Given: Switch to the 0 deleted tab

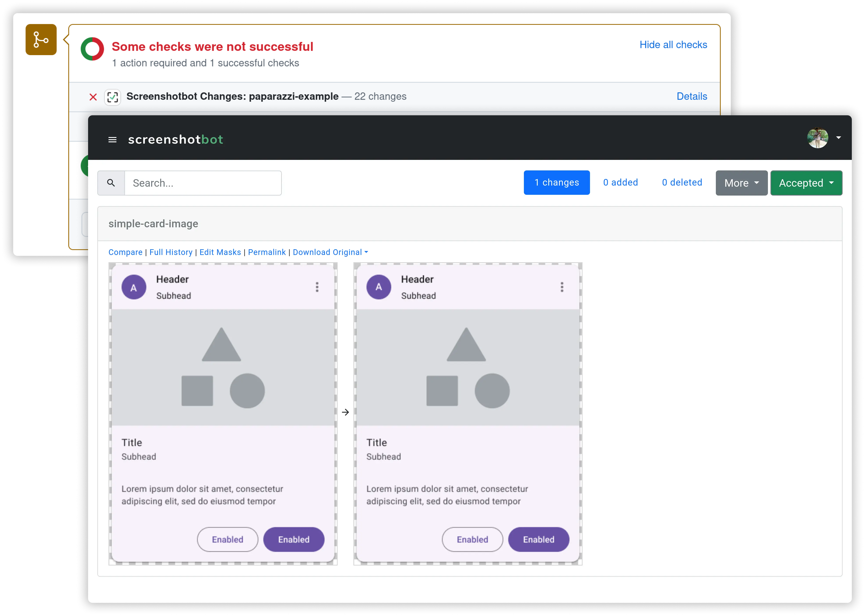Looking at the screenshot, I should (x=682, y=183).
